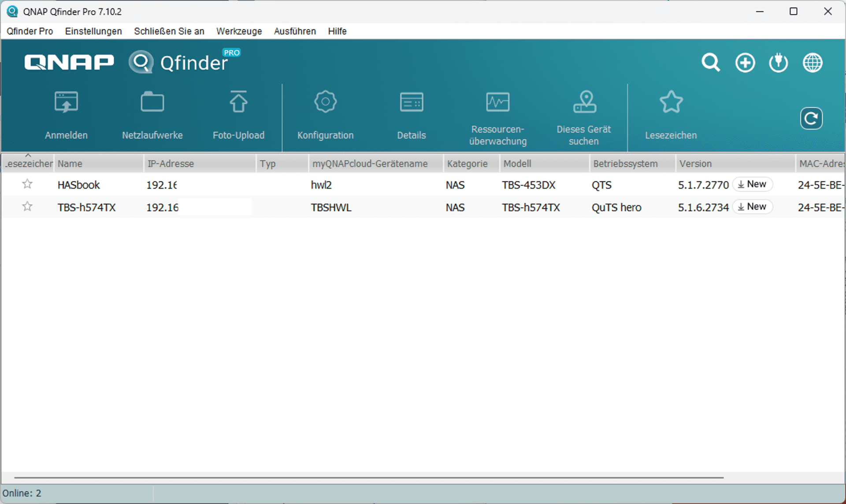This screenshot has height=504, width=846.
Task: Maximize the Qfinder Pro window
Action: tap(794, 11)
